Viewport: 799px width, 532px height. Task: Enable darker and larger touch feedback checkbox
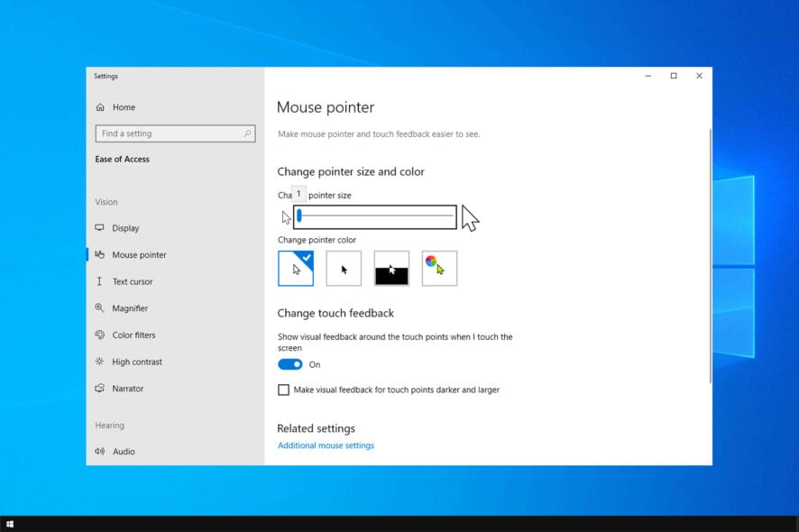284,390
